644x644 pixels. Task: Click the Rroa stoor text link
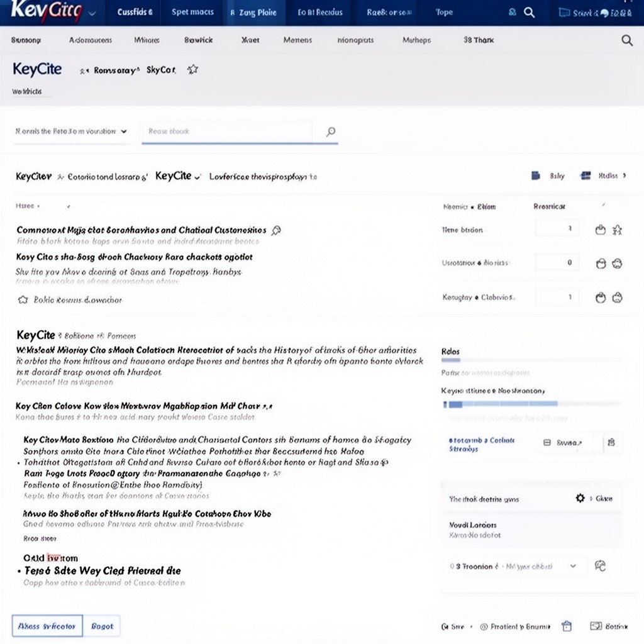[40, 538]
